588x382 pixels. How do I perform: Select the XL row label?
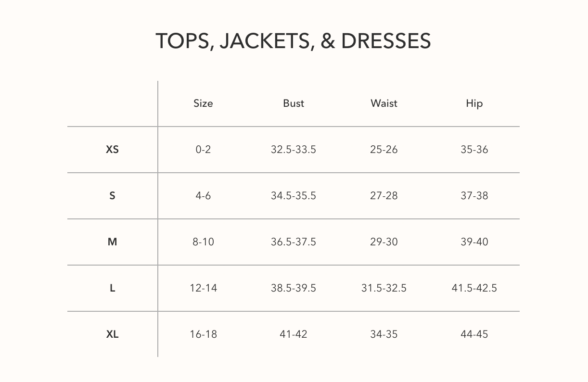click(112, 334)
